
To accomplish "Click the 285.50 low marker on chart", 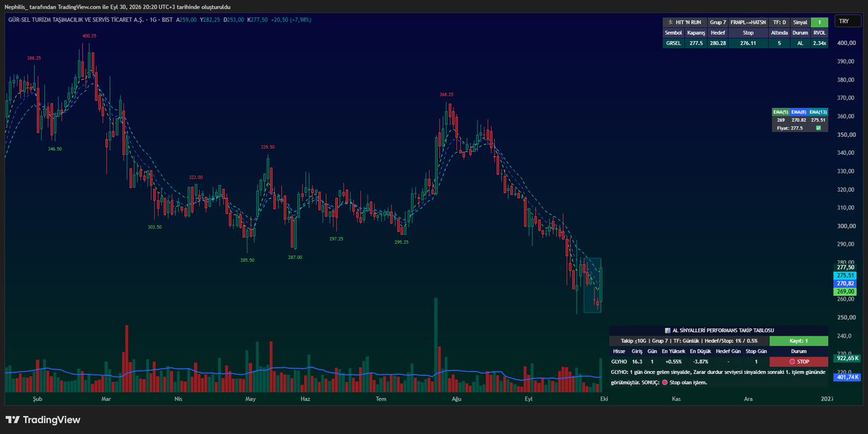I will click(247, 260).
